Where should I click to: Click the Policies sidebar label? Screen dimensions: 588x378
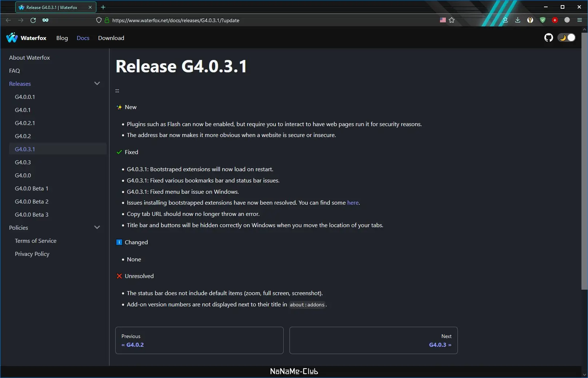19,228
